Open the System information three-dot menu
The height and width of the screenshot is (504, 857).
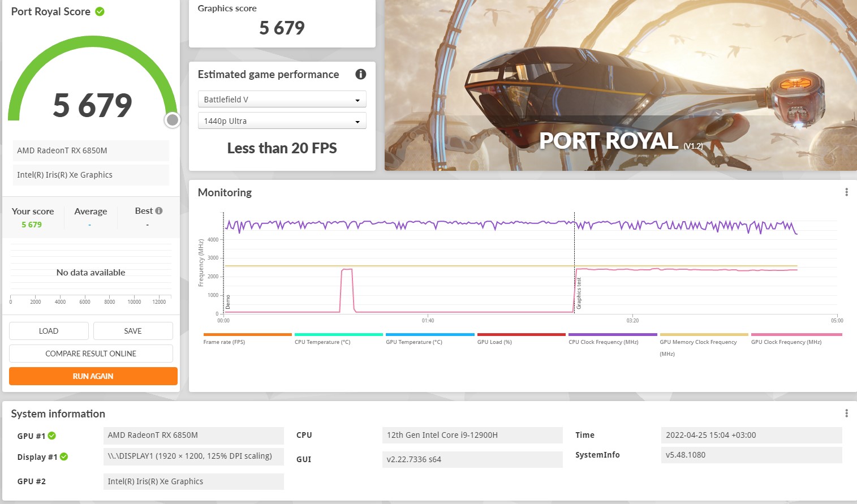846,413
